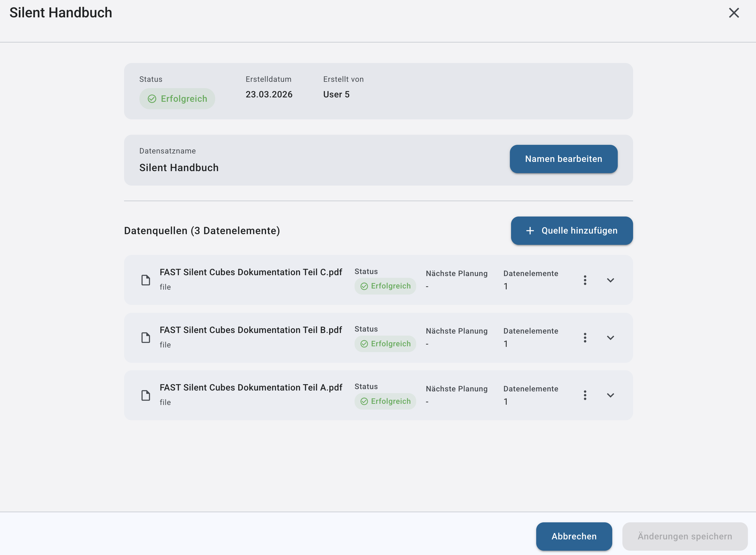The height and width of the screenshot is (555, 756).
Task: Click Namen bearbeiten button
Action: pyautogui.click(x=563, y=159)
